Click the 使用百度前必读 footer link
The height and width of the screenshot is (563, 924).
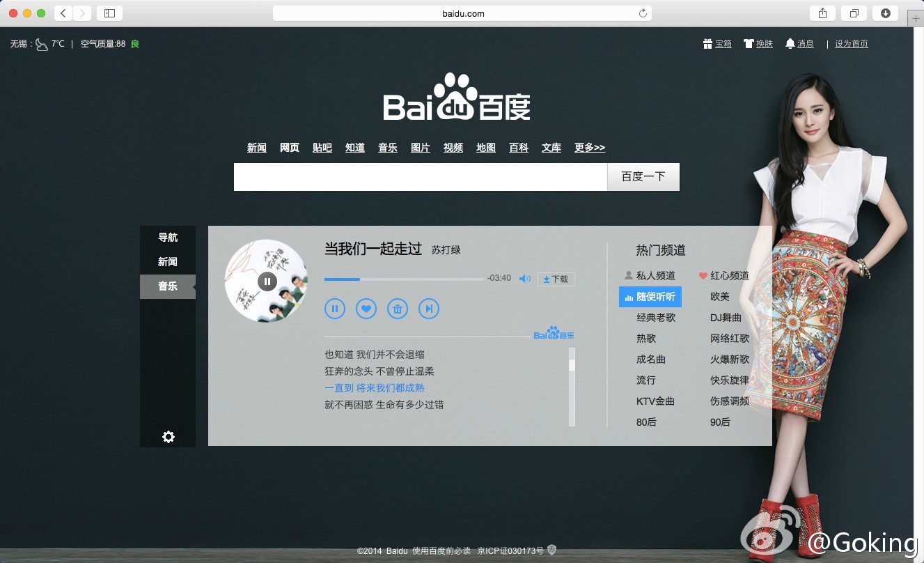pos(441,550)
